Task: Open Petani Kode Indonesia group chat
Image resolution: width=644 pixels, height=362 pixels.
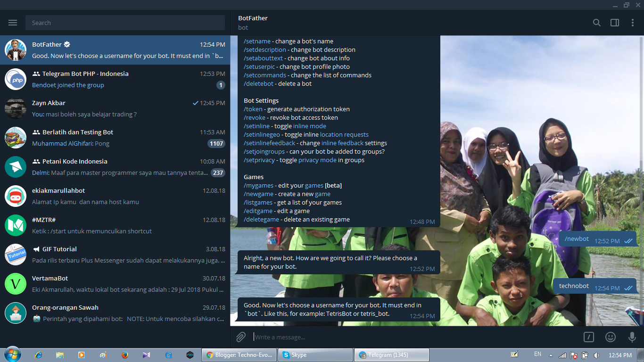Action: click(x=115, y=167)
